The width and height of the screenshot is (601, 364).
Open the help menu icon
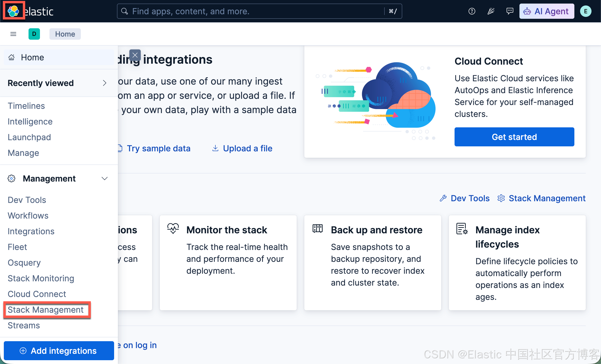tap(472, 11)
